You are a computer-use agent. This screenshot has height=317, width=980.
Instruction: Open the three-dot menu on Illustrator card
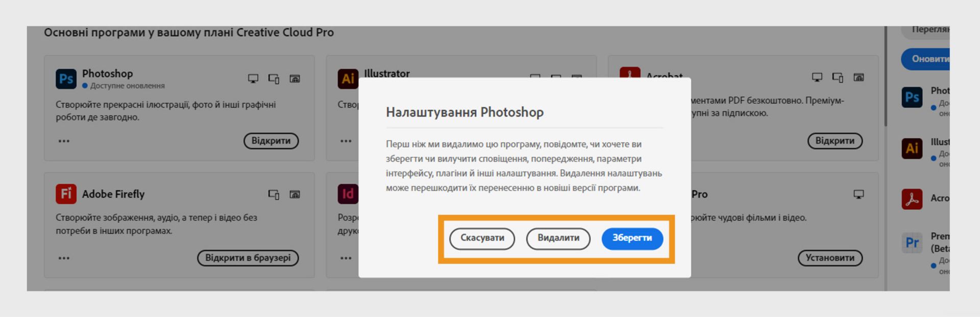click(346, 141)
